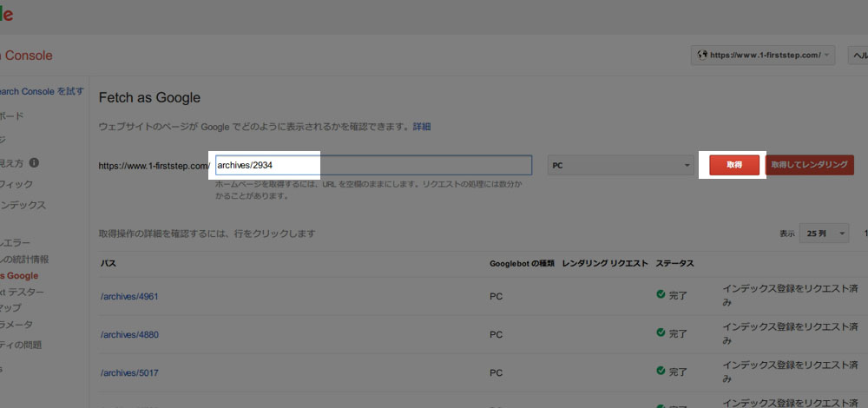Image resolution: width=868 pixels, height=408 pixels.
Task: Click the レンダリング リクエスト column header
Action: pyautogui.click(x=605, y=264)
